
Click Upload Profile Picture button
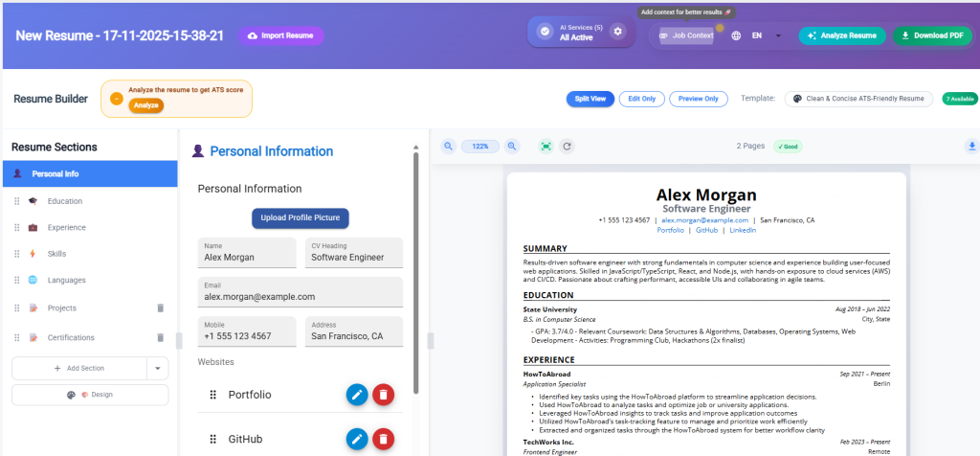(300, 218)
